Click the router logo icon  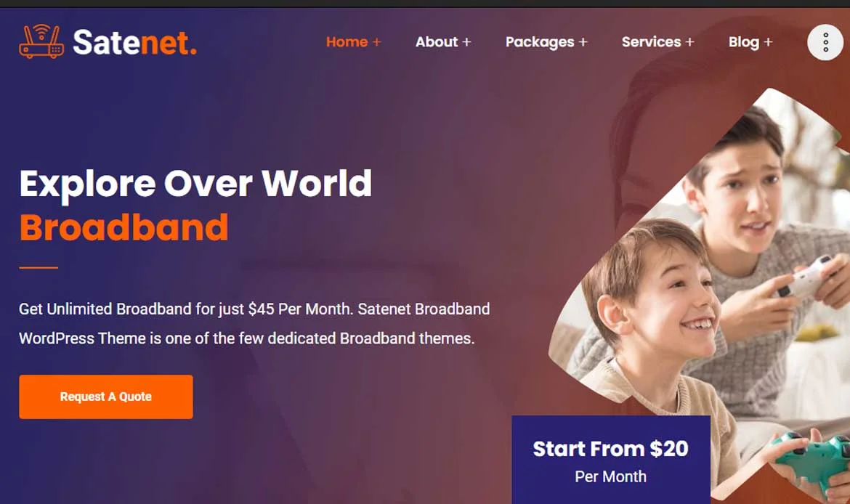coord(41,41)
